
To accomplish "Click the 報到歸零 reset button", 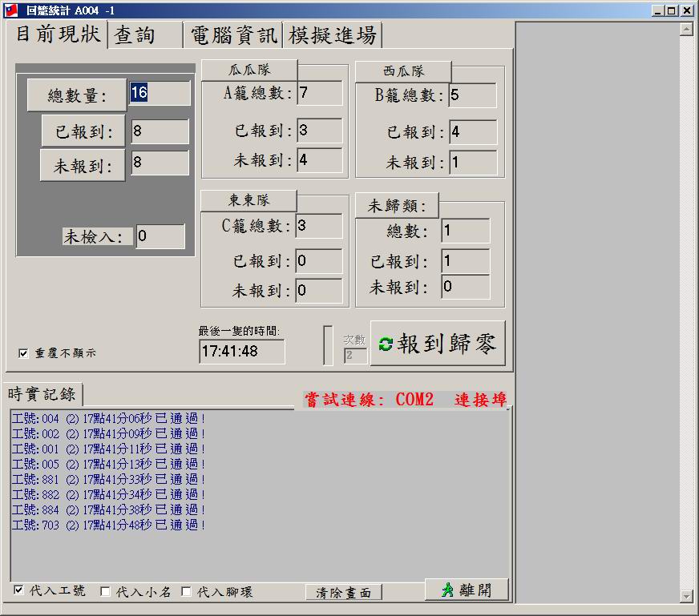I will (438, 344).
